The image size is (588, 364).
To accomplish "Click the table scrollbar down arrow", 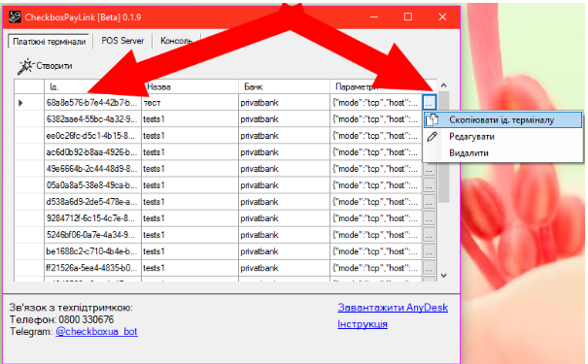I will pyautogui.click(x=443, y=276).
